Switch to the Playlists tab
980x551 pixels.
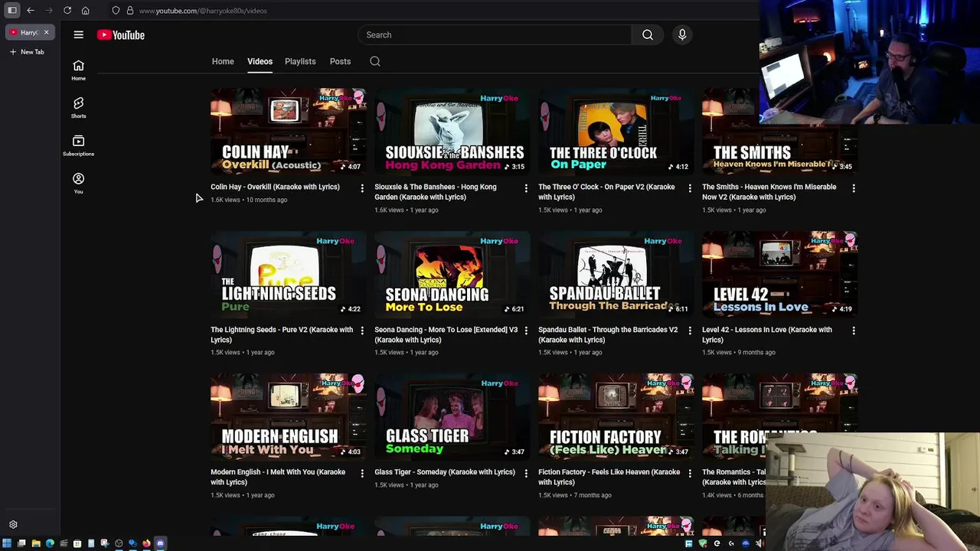tap(300, 61)
